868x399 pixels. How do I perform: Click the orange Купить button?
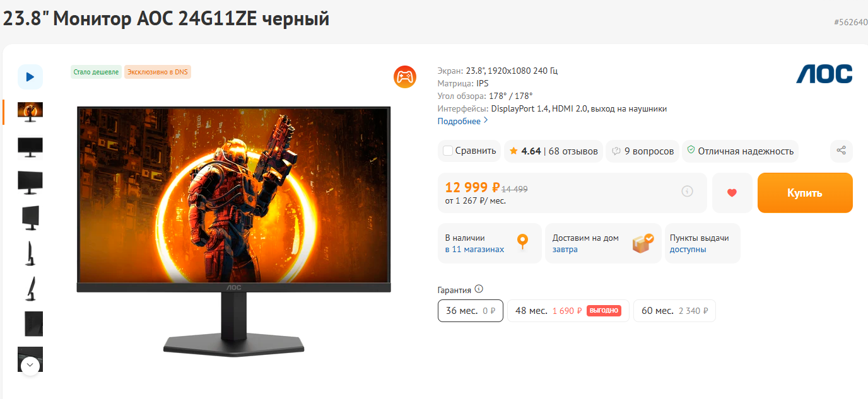pos(805,193)
